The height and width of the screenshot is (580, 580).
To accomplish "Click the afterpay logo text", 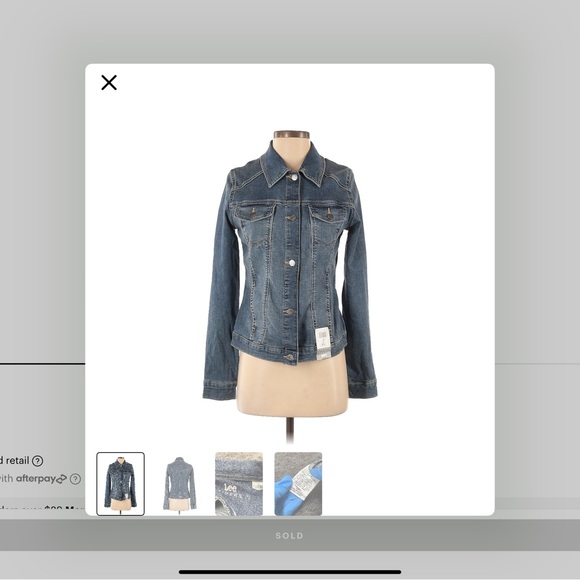I will (x=41, y=479).
